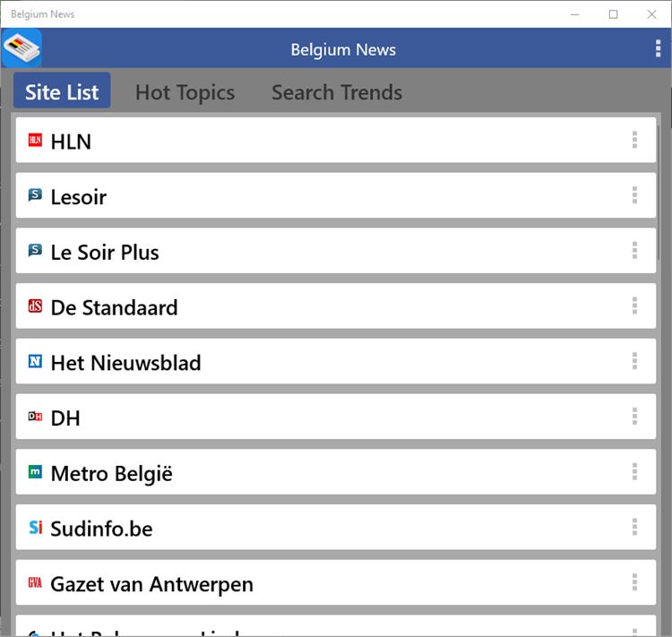The image size is (672, 637).
Task: Click the De Standaard dS favicon
Action: click(x=35, y=306)
